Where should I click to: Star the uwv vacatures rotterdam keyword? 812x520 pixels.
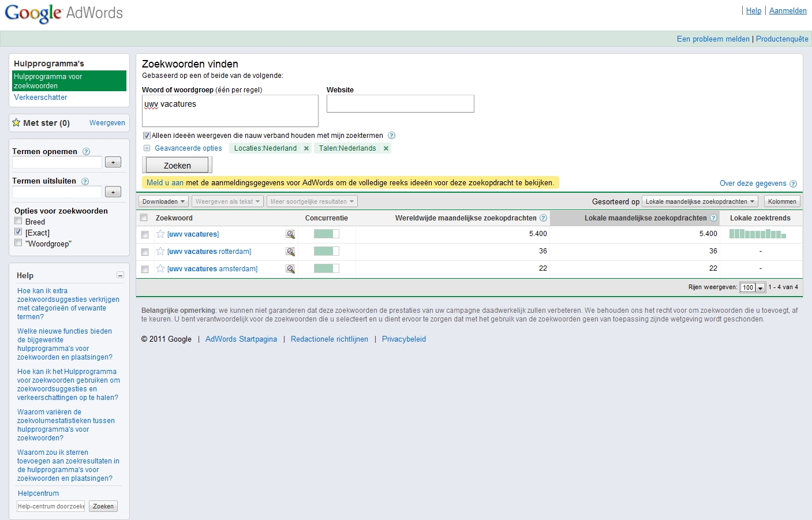(x=160, y=251)
